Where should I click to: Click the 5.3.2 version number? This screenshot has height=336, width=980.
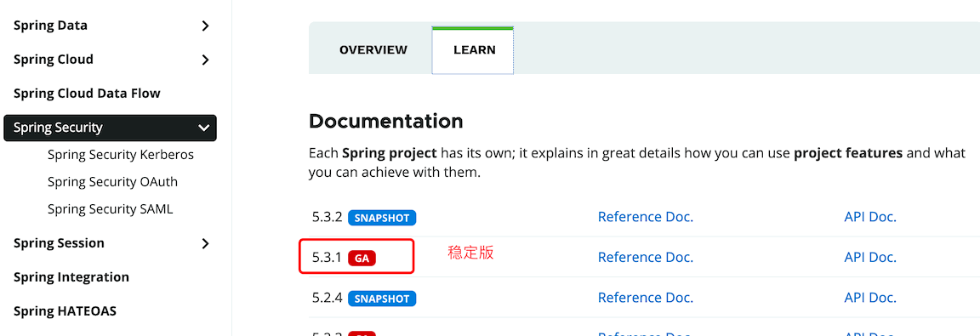pyautogui.click(x=327, y=218)
